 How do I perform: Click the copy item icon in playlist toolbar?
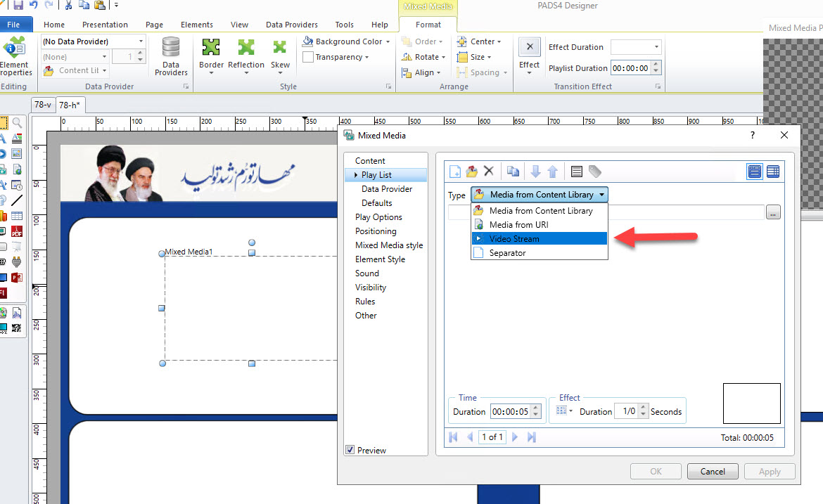[513, 172]
